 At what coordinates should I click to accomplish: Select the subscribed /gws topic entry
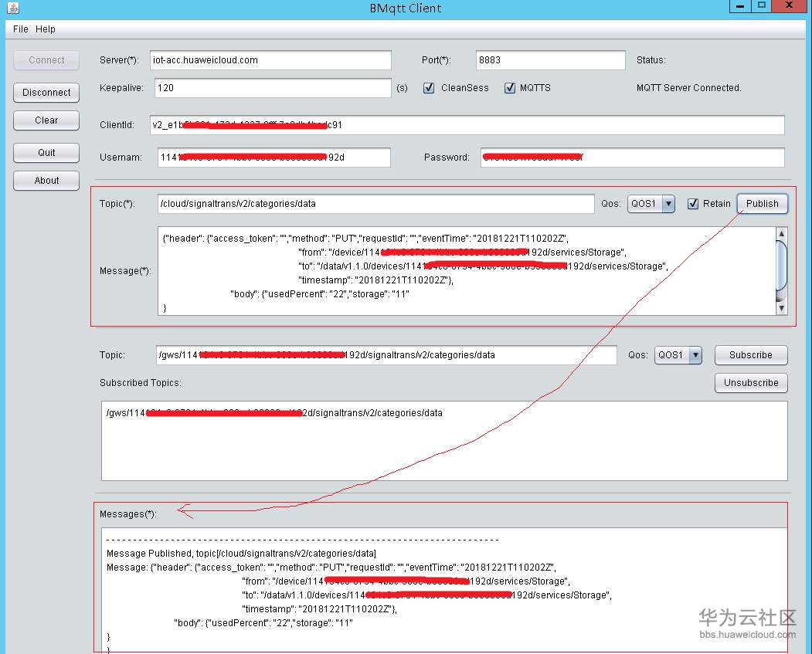(x=274, y=413)
